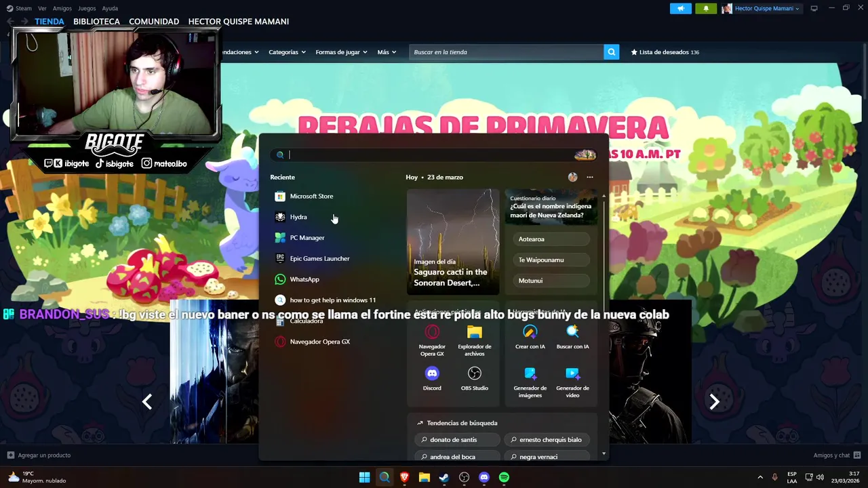Open the Explorador de archivos tile

(x=475, y=340)
